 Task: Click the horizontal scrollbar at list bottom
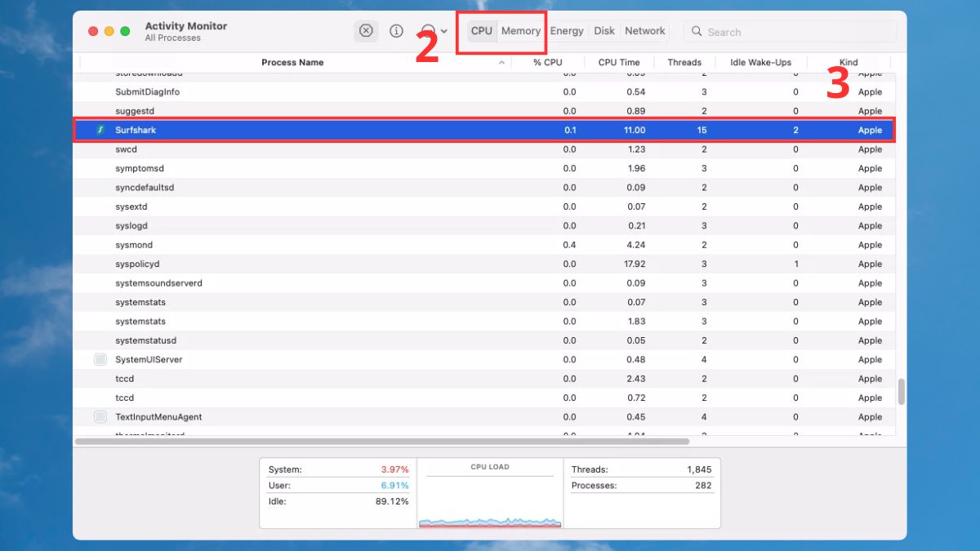click(381, 442)
